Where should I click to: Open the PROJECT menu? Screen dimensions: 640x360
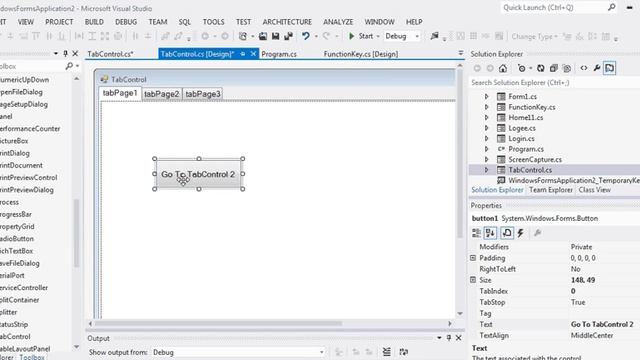click(x=59, y=22)
